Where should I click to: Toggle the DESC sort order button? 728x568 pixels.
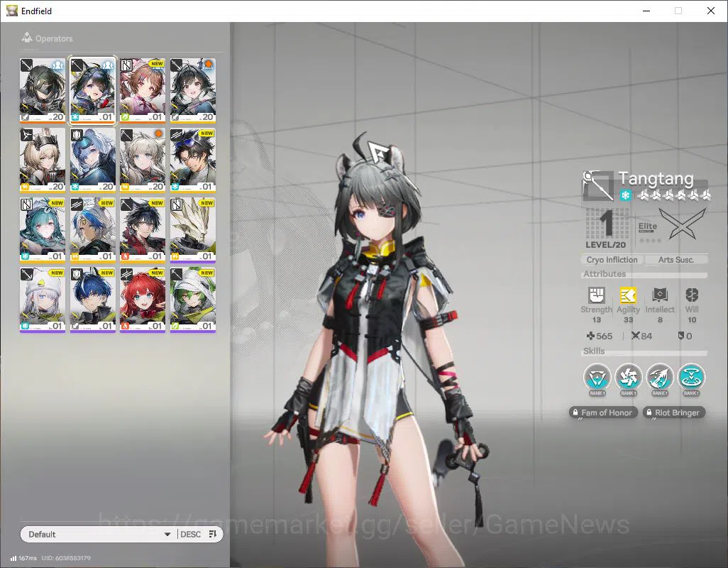[x=190, y=534]
